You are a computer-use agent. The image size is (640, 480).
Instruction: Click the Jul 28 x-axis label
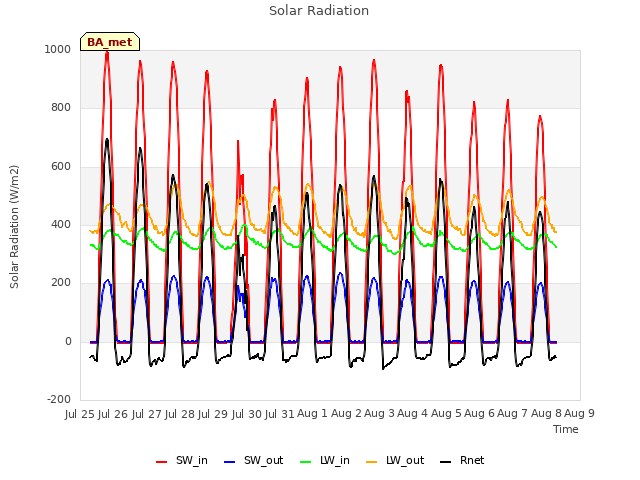[x=180, y=414]
